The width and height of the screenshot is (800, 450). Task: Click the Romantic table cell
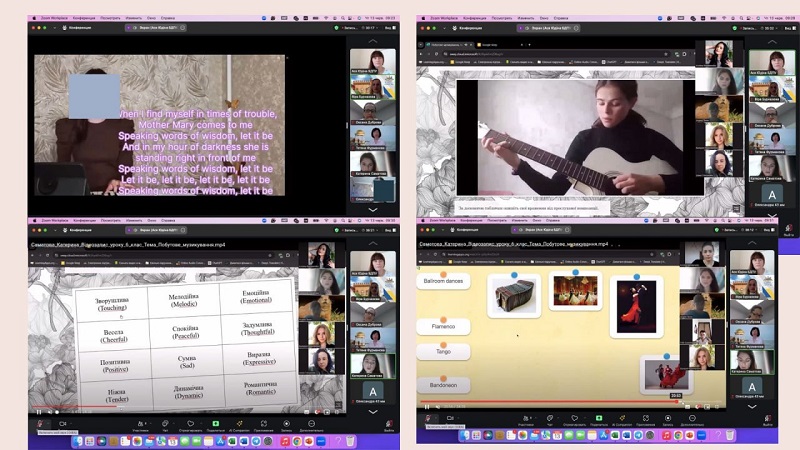pos(261,388)
